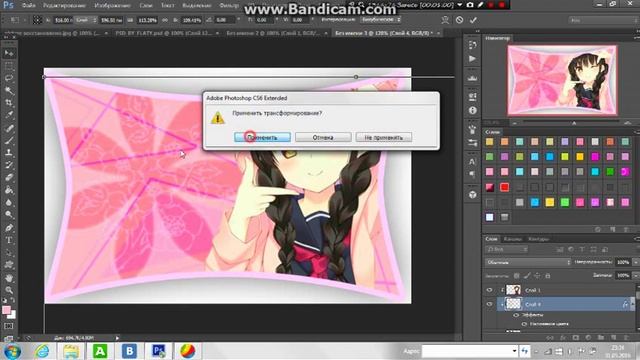This screenshot has width=640, height=360.
Task: Switch to the Контуры tab
Action: coord(538,239)
